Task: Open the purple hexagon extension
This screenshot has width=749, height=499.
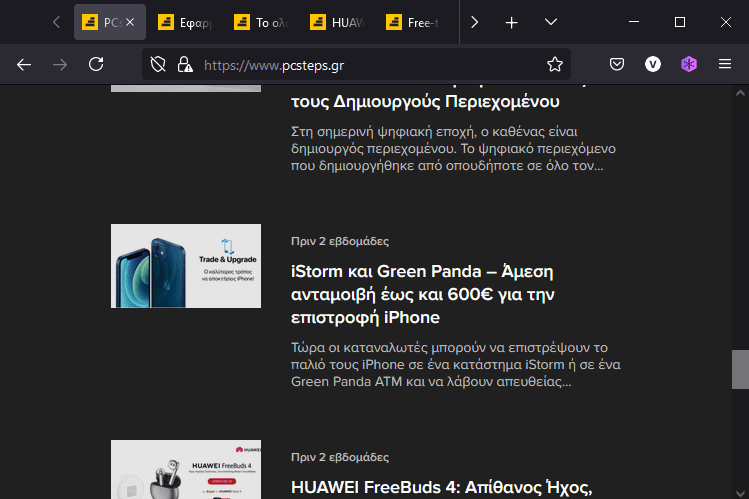Action: [689, 64]
